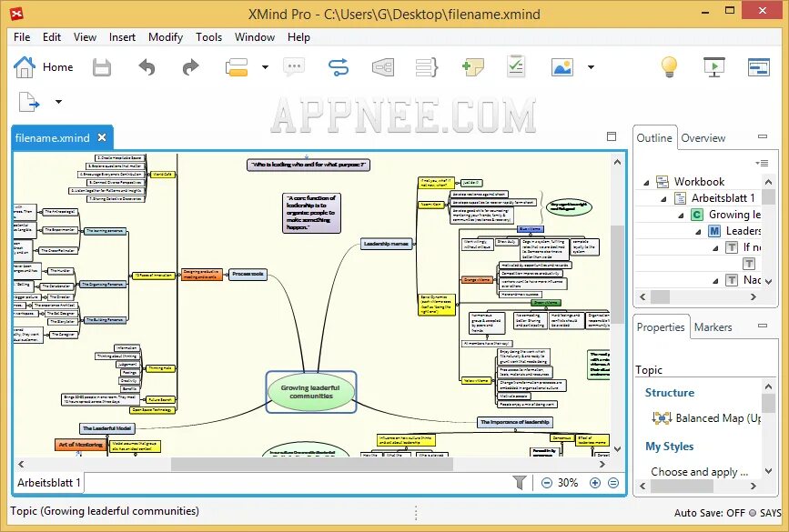Screen dimensions: 789x532
Task: Open the Modify menu
Action: [165, 37]
